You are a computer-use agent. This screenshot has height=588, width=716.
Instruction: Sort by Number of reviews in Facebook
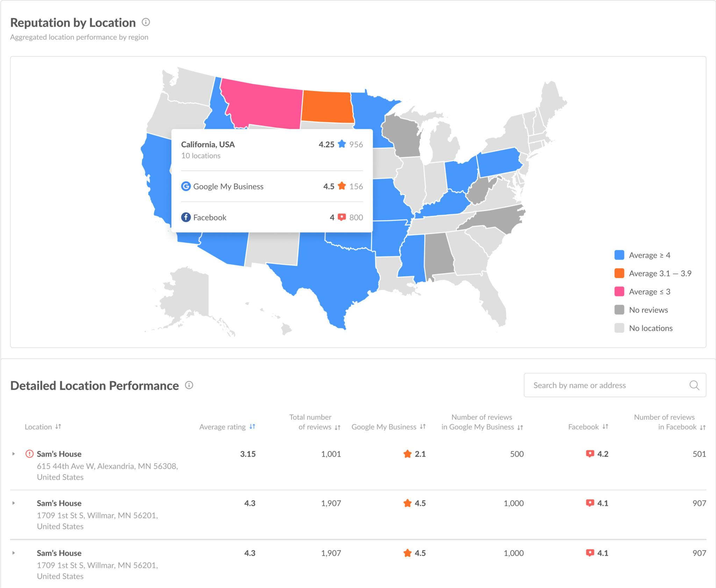click(x=703, y=427)
